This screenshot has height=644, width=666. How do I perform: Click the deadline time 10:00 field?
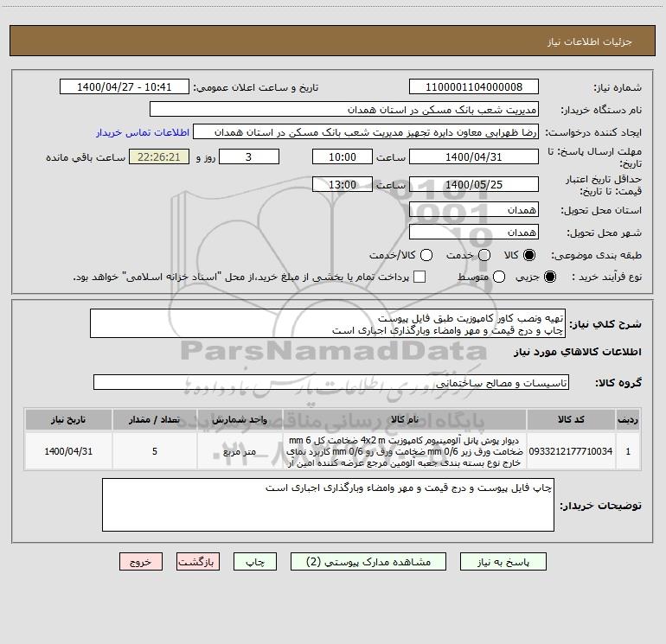click(343, 156)
